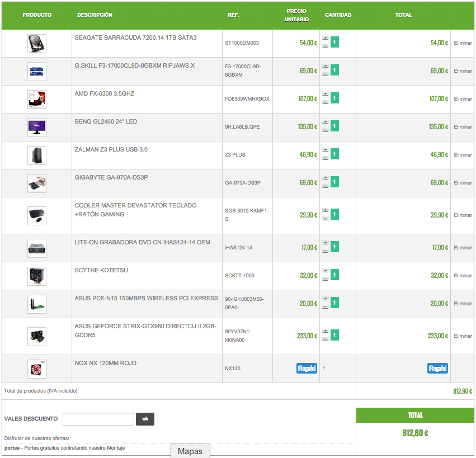476x458 pixels.
Task: Reduce quantity of AMD FX-6300
Action: [325, 102]
